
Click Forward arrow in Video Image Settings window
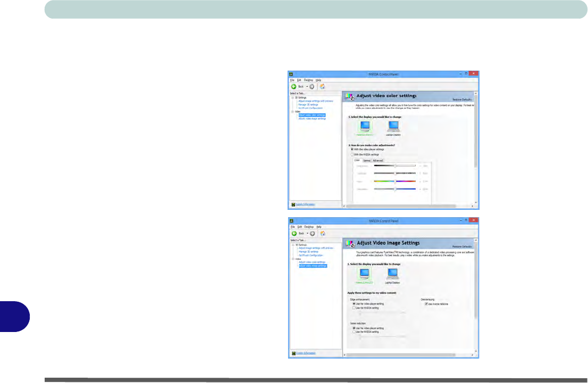click(312, 234)
